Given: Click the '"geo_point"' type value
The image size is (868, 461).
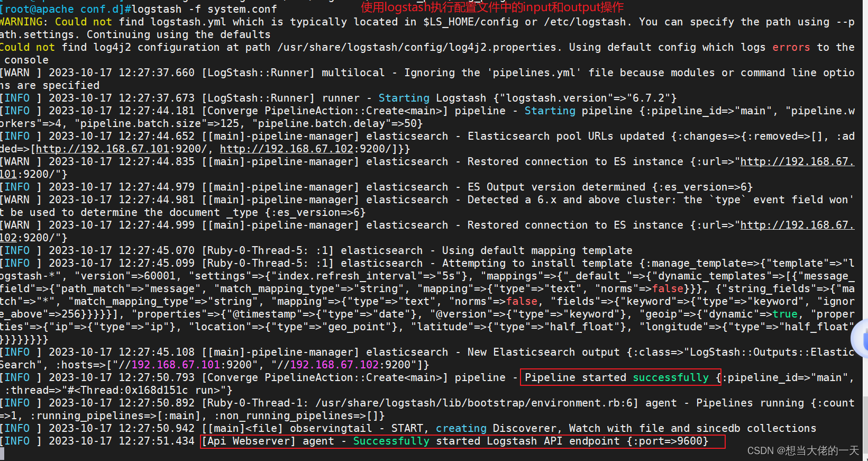Looking at the screenshot, I should point(357,327).
